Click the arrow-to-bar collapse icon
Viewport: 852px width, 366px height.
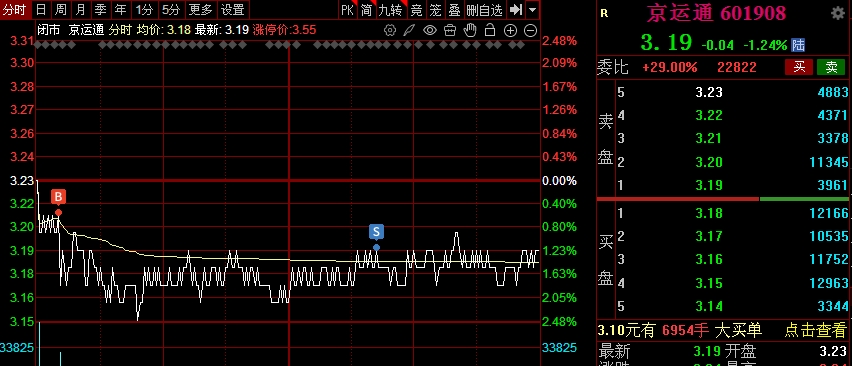(516, 9)
